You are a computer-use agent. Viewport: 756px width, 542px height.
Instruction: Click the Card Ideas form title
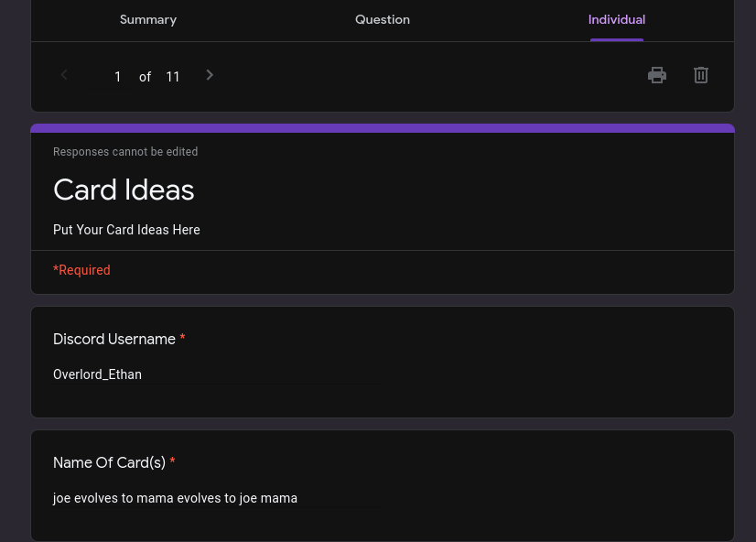pos(124,190)
